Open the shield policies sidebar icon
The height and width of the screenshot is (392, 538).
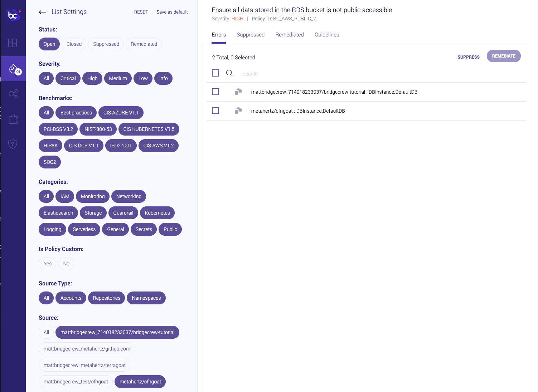point(13,144)
